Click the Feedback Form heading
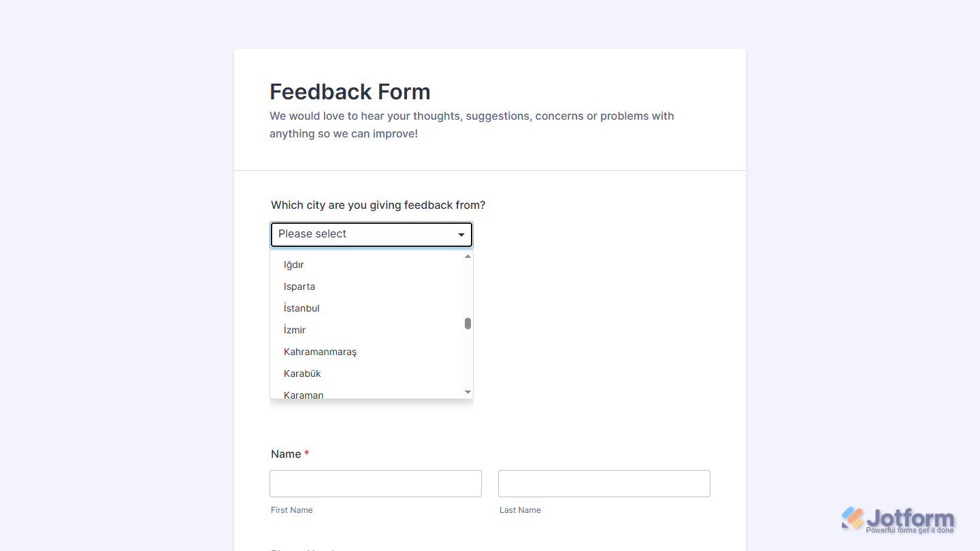 pyautogui.click(x=350, y=91)
